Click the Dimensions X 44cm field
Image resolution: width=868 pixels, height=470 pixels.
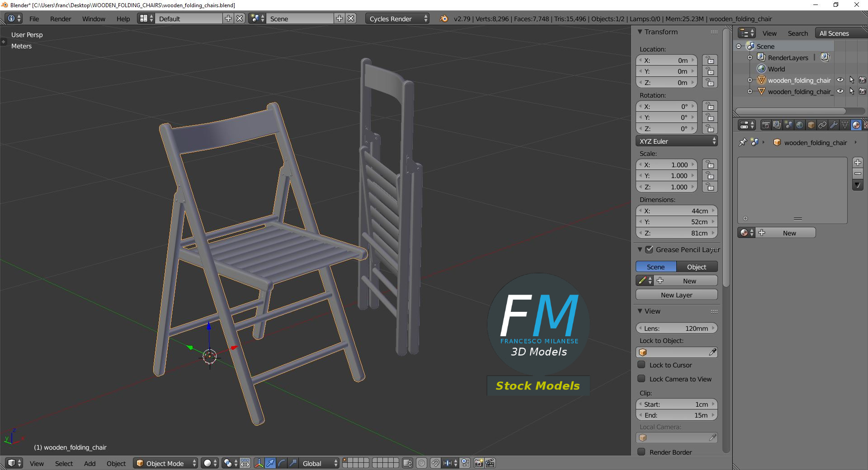click(676, 211)
